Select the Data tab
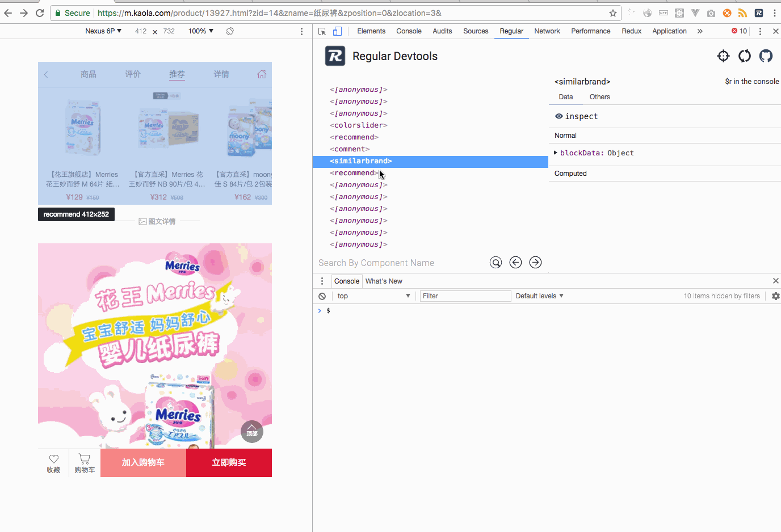781x532 pixels. 566,97
